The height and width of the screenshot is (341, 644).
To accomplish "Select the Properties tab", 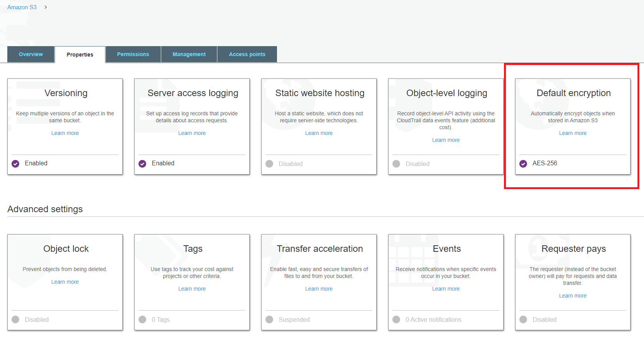I will pos(80,55).
